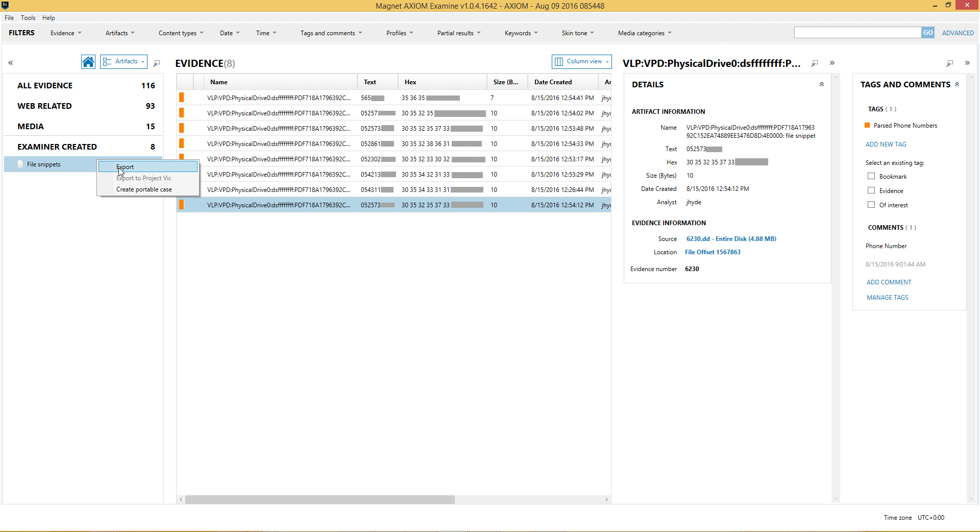
Task: Click ADD NEW TAG link
Action: [x=886, y=144]
